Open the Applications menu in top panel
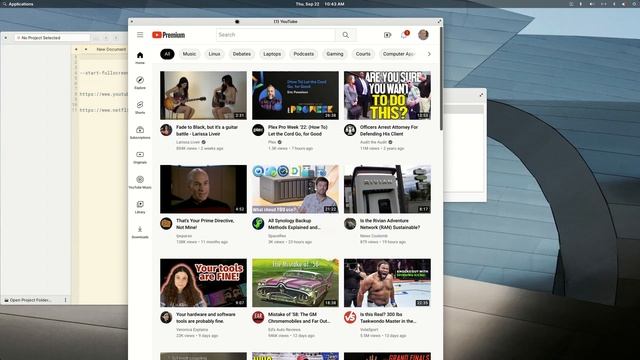Screen dimensions: 640x360 coord(18,4)
